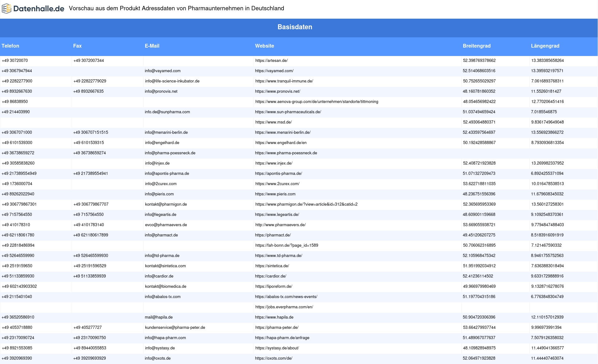Click the Basisdaten section header
Image resolution: width=598 pixels, height=364 pixels.
click(295, 27)
